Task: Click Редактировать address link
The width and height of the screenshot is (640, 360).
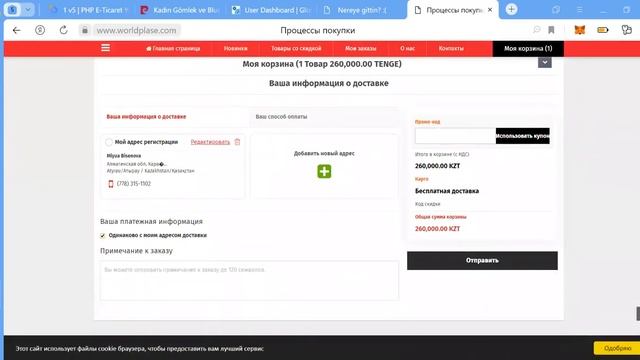Action: pyautogui.click(x=210, y=142)
